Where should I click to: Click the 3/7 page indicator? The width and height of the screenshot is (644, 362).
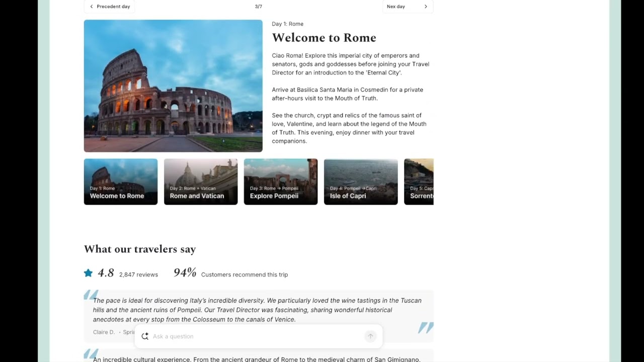(x=259, y=7)
